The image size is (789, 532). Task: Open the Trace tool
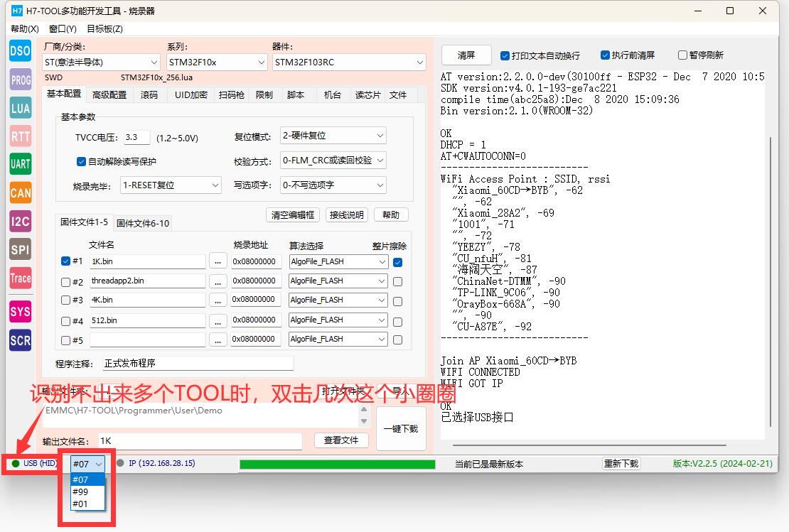pyautogui.click(x=20, y=278)
